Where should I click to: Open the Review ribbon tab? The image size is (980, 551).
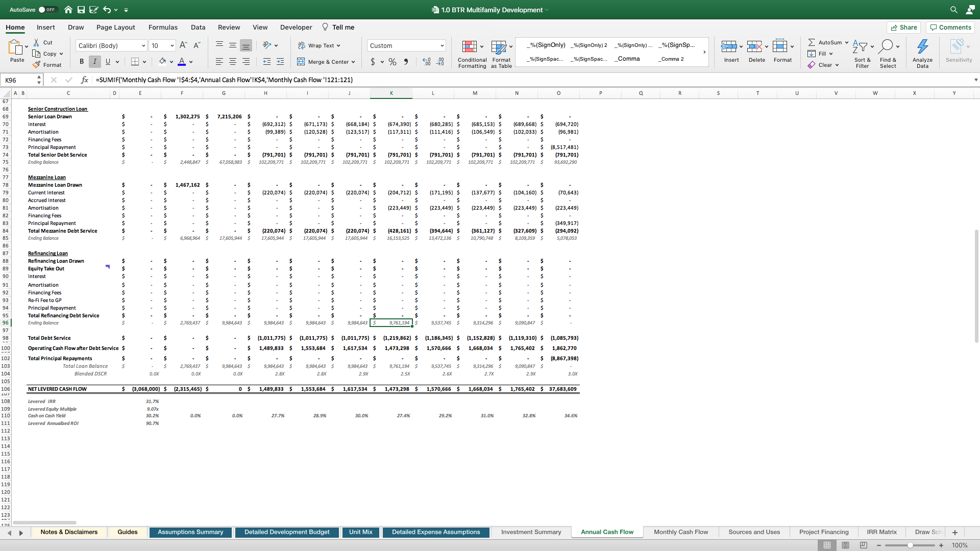[229, 28]
